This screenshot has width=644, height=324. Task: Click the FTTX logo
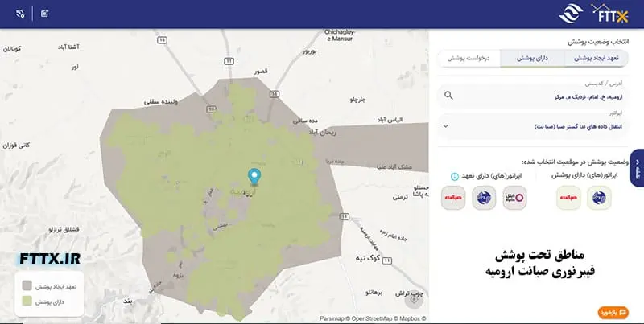pyautogui.click(x=609, y=13)
